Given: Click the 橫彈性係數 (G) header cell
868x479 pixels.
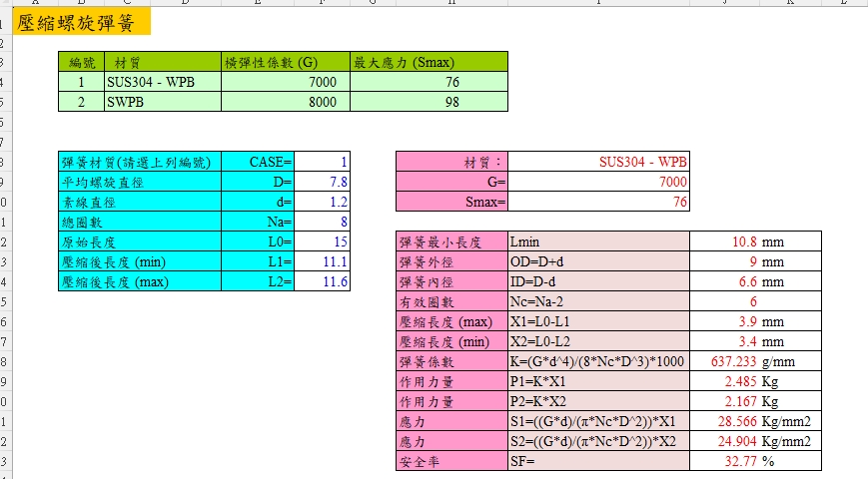Looking at the screenshot, I should [285, 62].
